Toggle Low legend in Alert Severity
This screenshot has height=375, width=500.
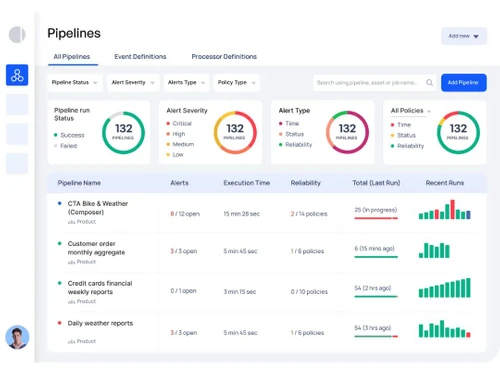pos(175,154)
